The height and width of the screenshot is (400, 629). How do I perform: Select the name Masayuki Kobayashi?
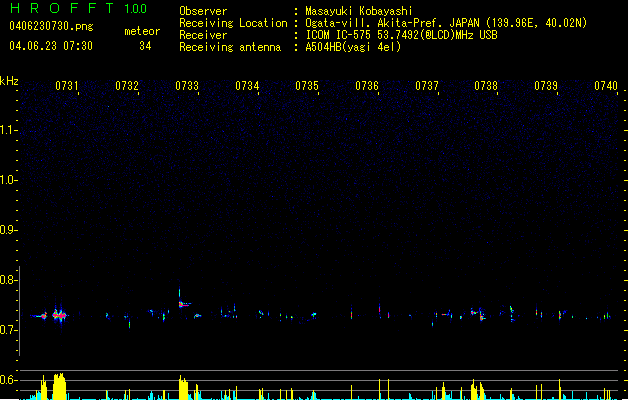click(358, 11)
